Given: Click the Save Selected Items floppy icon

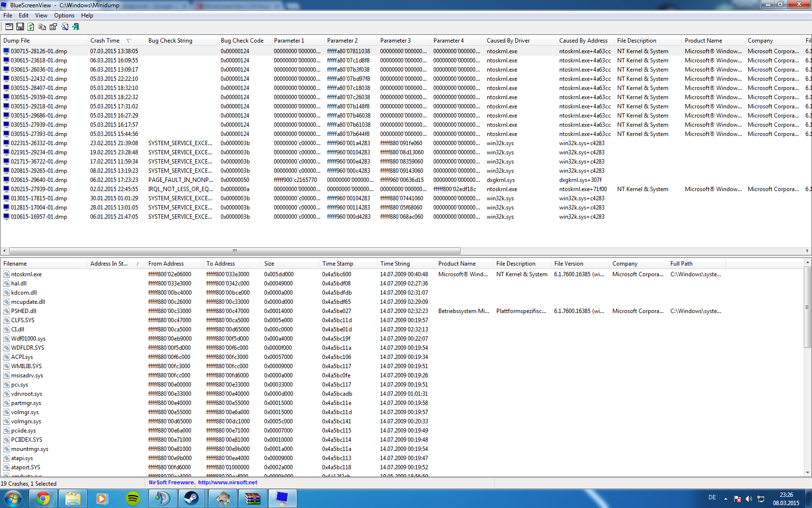Looking at the screenshot, I should [x=20, y=27].
